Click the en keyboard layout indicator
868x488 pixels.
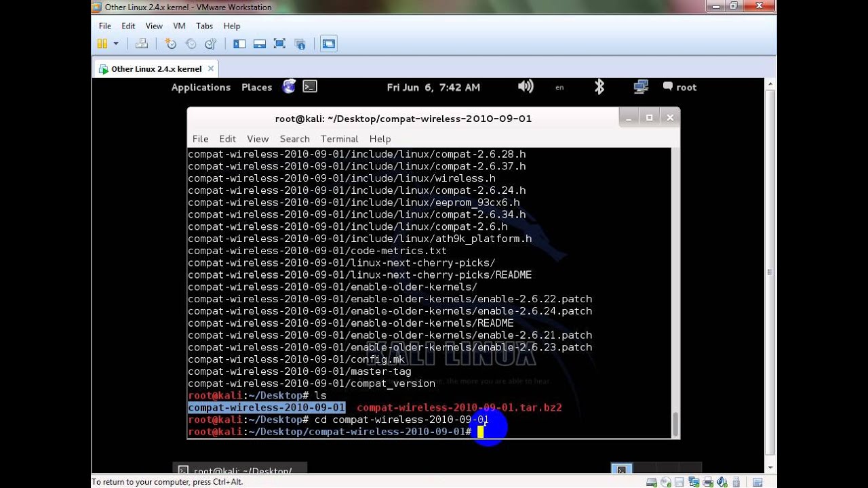(559, 87)
